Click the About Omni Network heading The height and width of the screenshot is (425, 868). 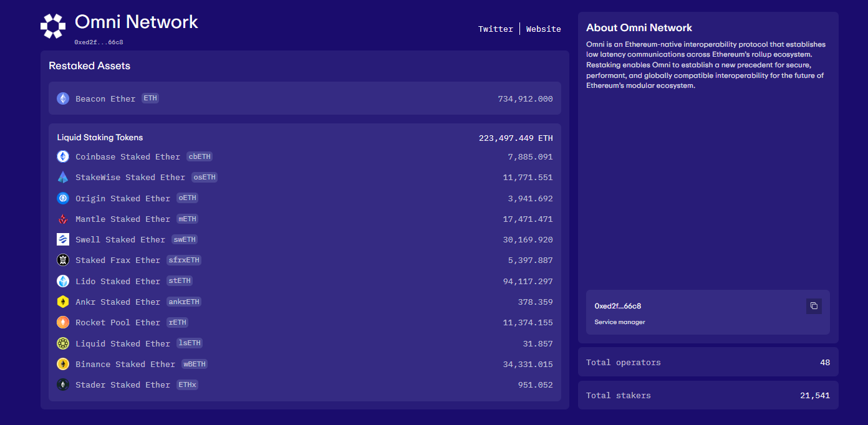point(639,27)
